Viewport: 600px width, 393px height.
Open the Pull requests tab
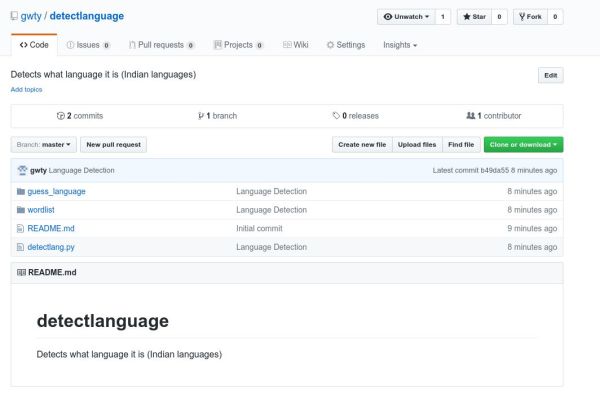(x=161, y=45)
